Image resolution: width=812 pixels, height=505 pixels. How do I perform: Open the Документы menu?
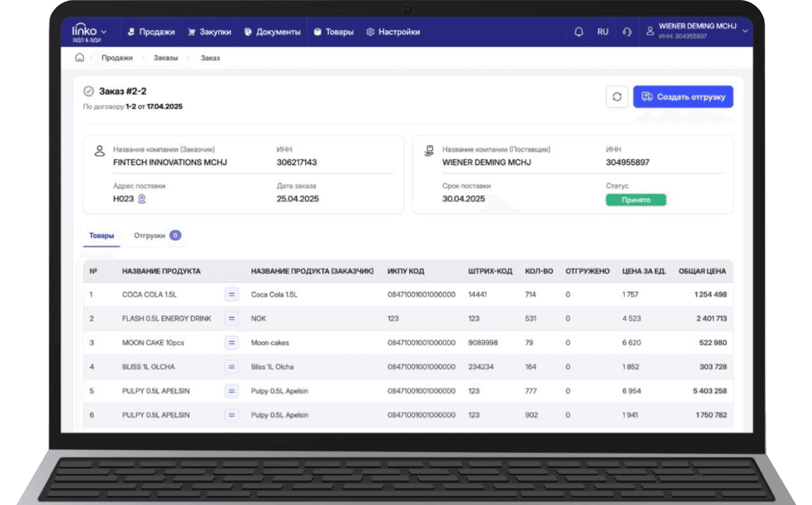coord(273,32)
